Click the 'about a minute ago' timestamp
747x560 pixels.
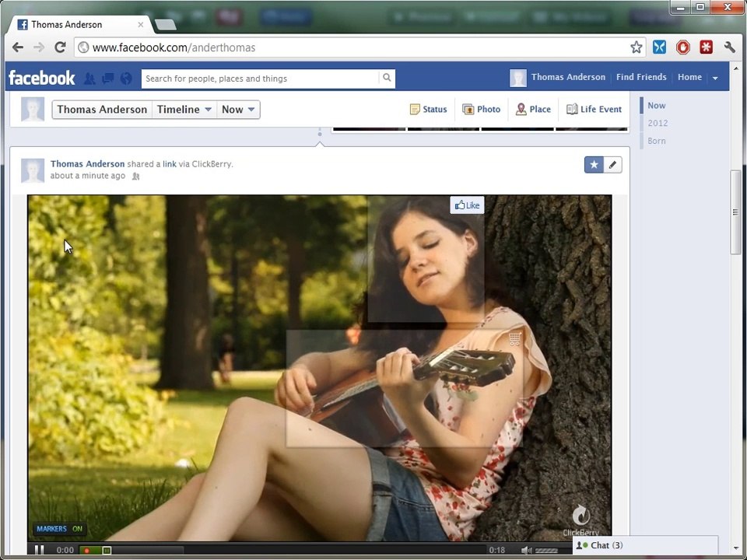click(x=88, y=176)
